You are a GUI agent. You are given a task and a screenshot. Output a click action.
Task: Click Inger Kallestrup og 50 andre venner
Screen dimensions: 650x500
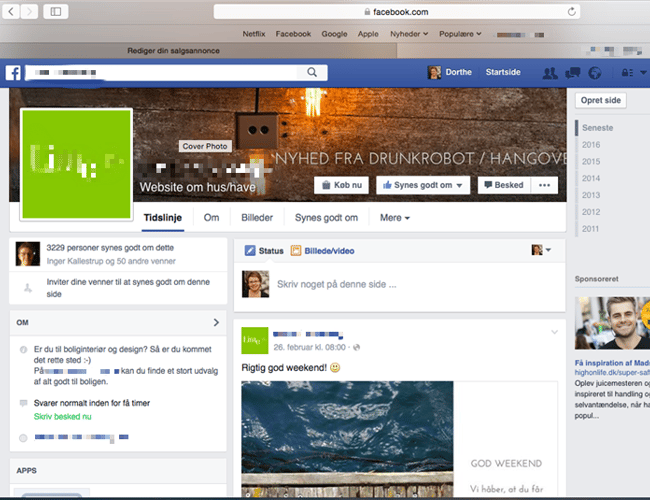(111, 261)
